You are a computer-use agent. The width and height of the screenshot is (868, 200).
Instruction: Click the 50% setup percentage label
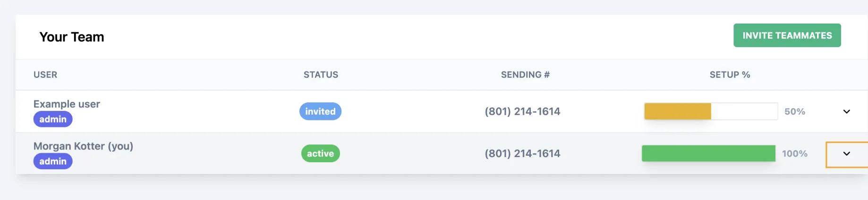(794, 112)
